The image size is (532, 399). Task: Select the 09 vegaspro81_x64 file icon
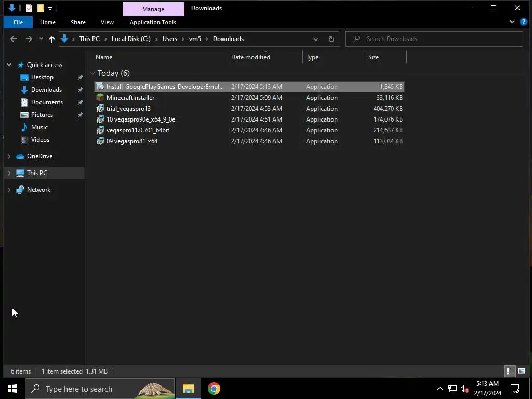pos(100,141)
